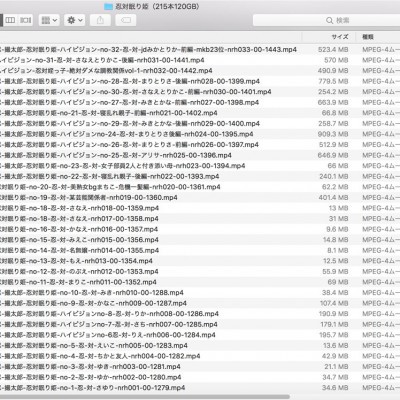Click the horizontal scrollbar at the bottom

pyautogui.click(x=145, y=397)
